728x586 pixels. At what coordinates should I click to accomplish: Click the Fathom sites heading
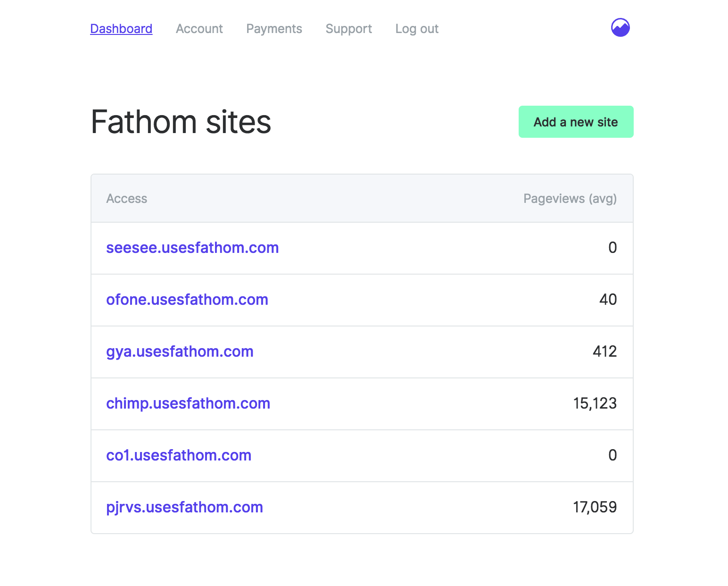[x=181, y=122]
